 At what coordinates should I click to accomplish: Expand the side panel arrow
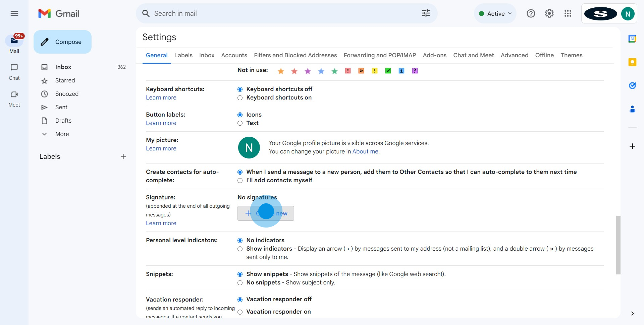(x=632, y=314)
